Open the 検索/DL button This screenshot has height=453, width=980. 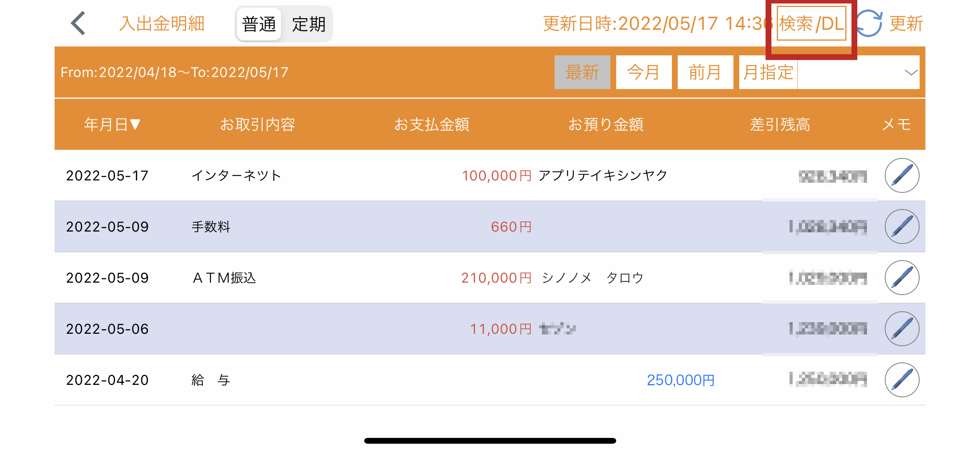[811, 23]
